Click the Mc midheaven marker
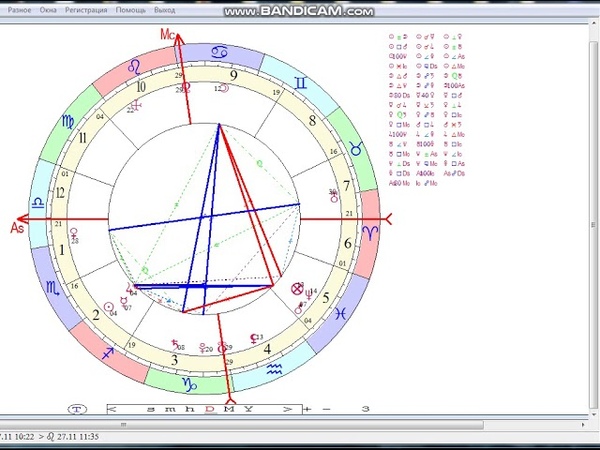 tap(168, 36)
